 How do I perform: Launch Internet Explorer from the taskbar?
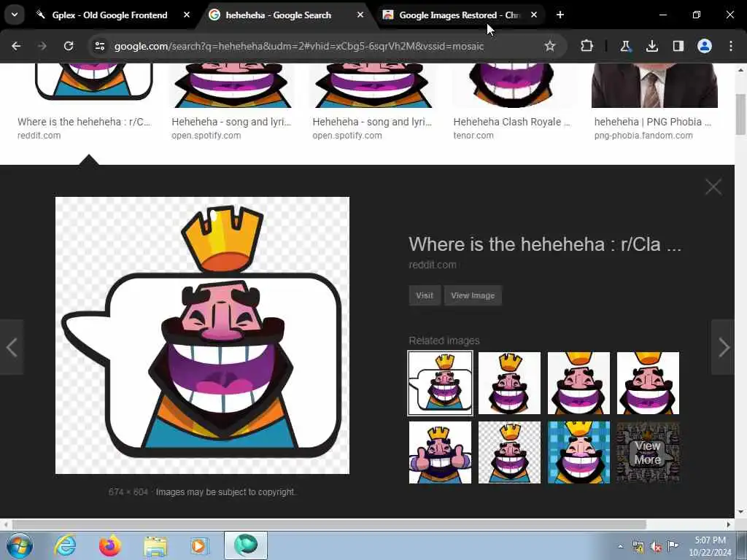click(x=65, y=545)
